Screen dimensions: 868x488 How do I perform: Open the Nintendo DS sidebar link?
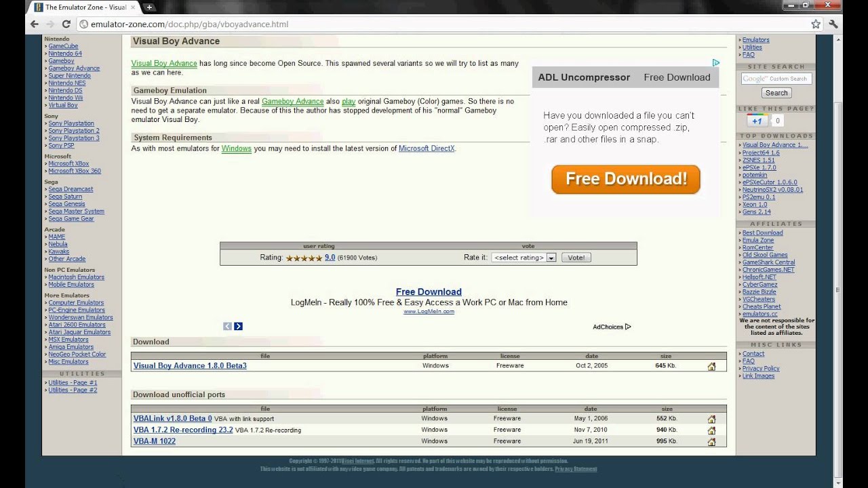click(65, 91)
